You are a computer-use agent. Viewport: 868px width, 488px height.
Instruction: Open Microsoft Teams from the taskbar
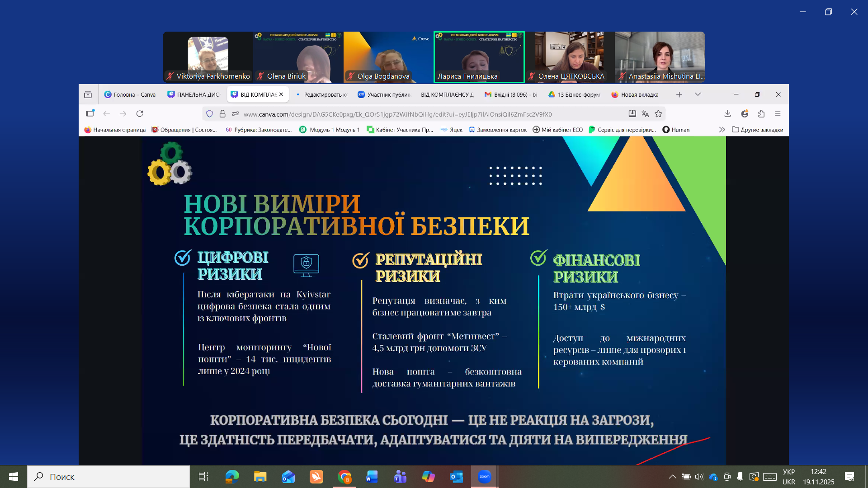pyautogui.click(x=400, y=477)
